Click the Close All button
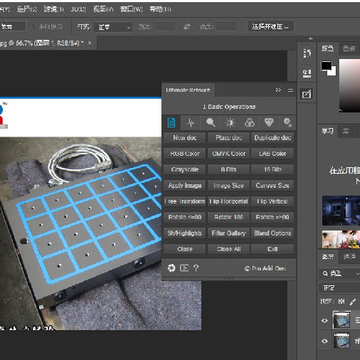Image resolution: width=360 pixels, height=360 pixels. click(x=228, y=249)
